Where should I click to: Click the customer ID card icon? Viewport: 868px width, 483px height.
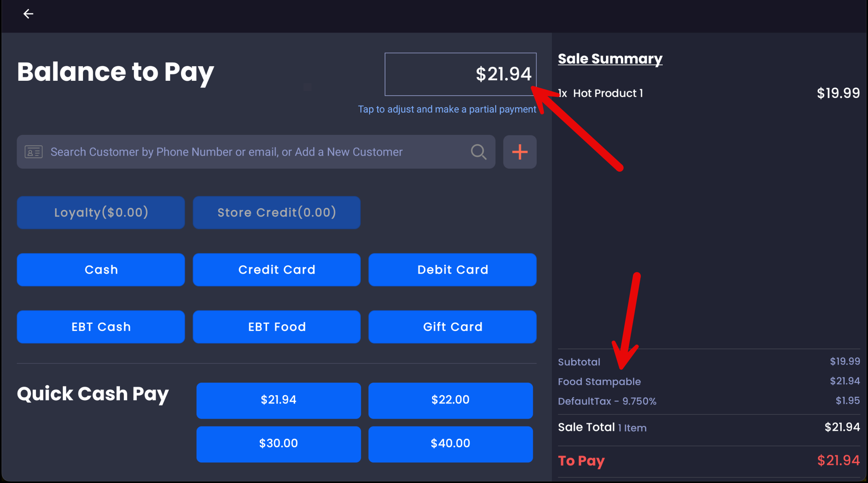pos(34,152)
